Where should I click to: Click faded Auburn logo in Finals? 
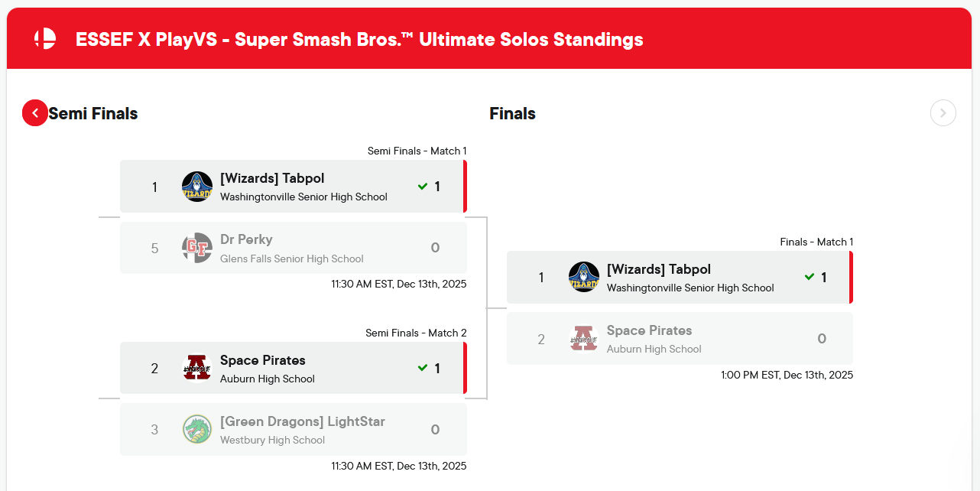[584, 339]
